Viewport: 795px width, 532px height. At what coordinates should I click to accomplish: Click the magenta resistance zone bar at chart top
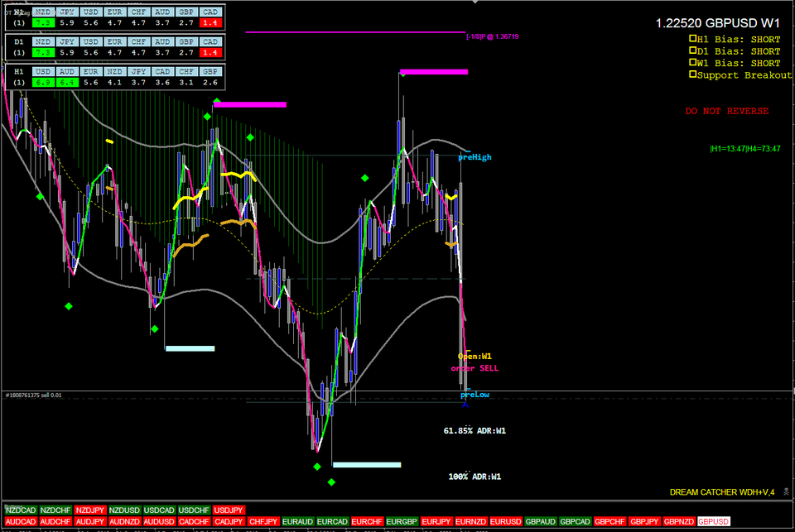point(435,72)
